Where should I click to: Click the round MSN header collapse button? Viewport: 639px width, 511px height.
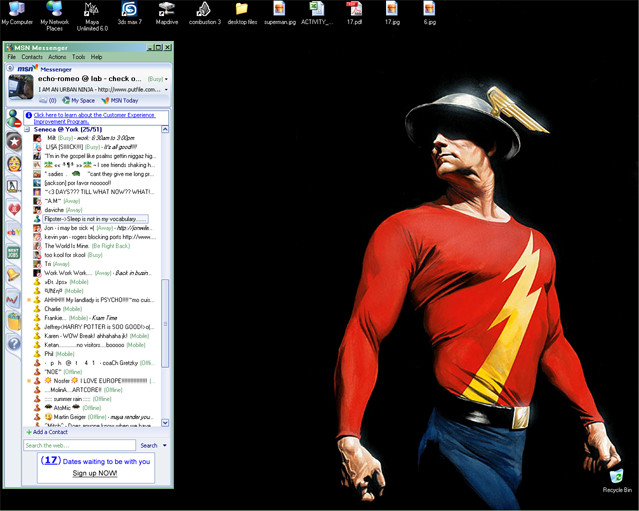(10, 68)
